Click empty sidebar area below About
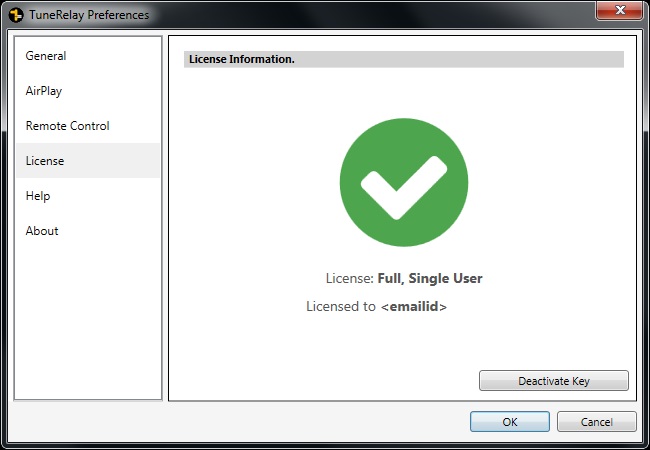This screenshot has height=450, width=650. [88, 320]
